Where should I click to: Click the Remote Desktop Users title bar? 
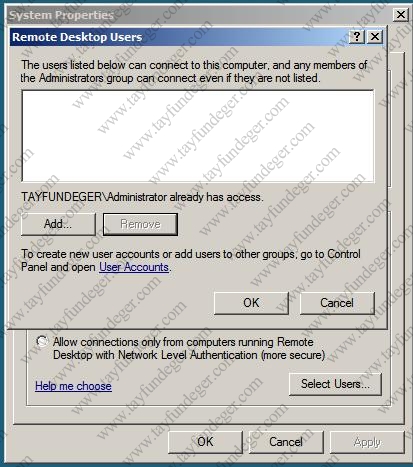[x=180, y=37]
